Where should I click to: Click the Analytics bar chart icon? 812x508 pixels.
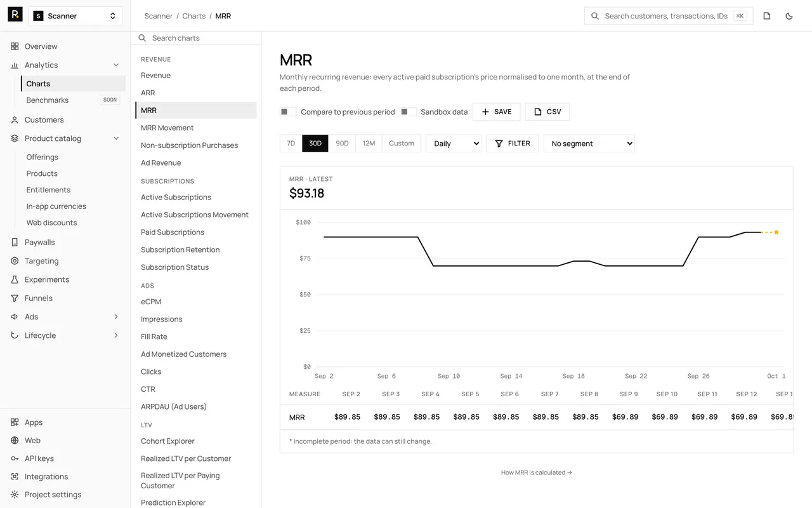tap(15, 65)
